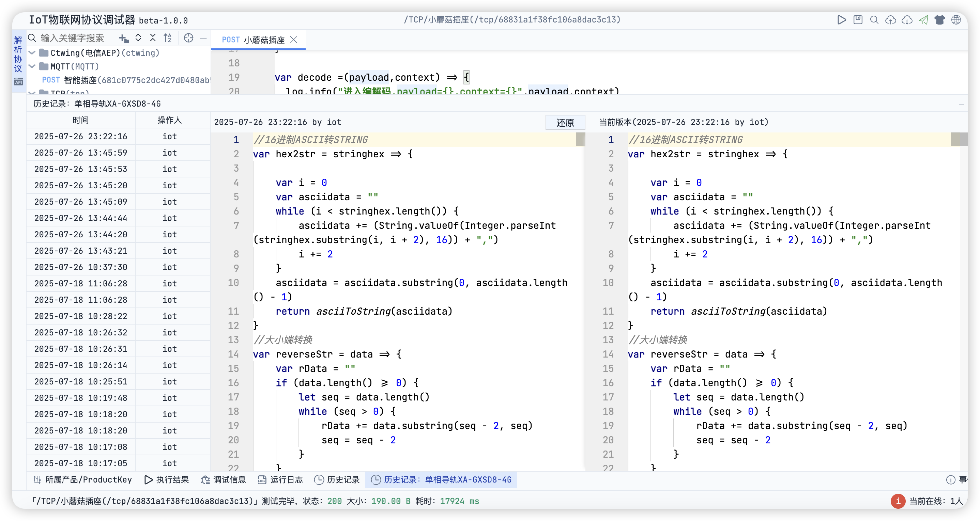The width and height of the screenshot is (980, 521).
Task: Click the 还原 restore button
Action: pyautogui.click(x=565, y=123)
